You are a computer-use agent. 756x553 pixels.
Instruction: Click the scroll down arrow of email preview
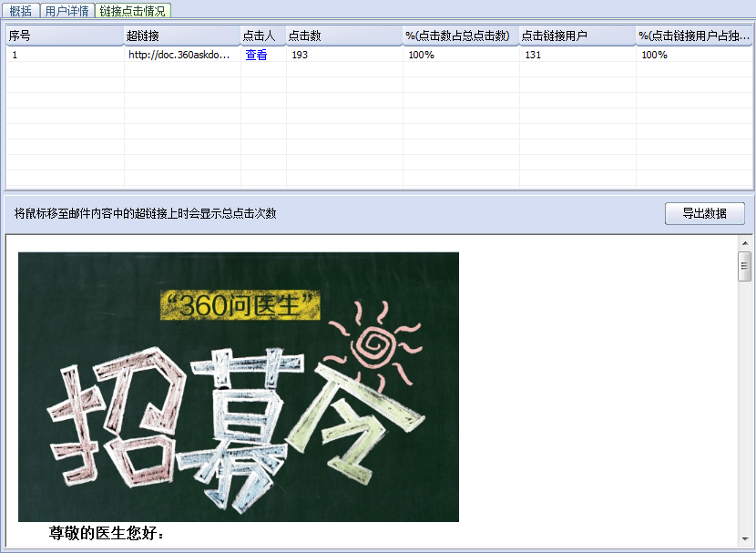(x=744, y=539)
